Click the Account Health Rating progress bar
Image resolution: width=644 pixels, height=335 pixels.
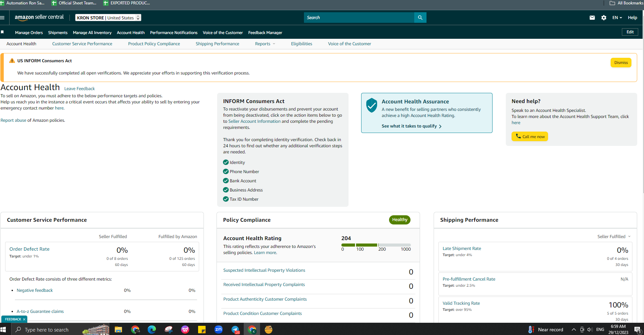click(376, 245)
